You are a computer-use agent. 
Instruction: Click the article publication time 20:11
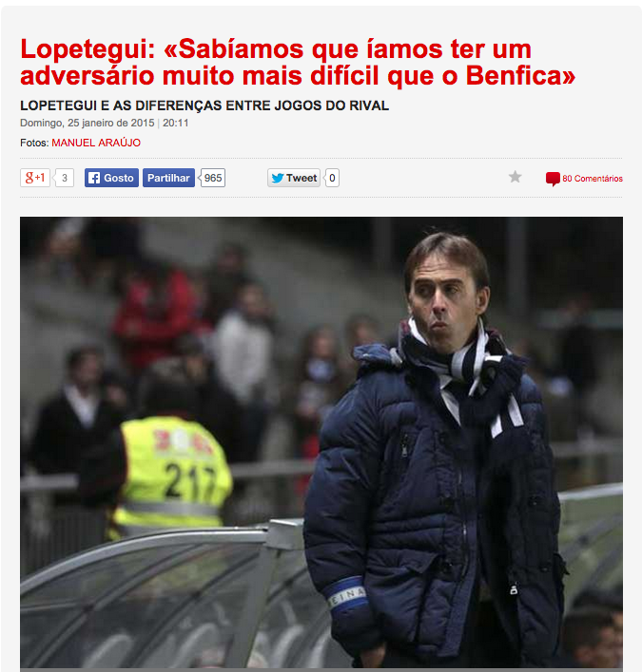pyautogui.click(x=175, y=123)
